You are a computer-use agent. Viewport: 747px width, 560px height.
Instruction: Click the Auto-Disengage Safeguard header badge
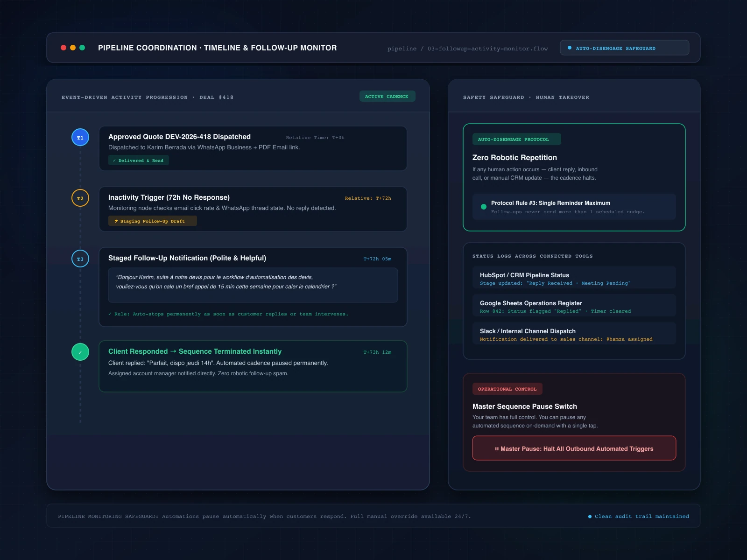(625, 48)
